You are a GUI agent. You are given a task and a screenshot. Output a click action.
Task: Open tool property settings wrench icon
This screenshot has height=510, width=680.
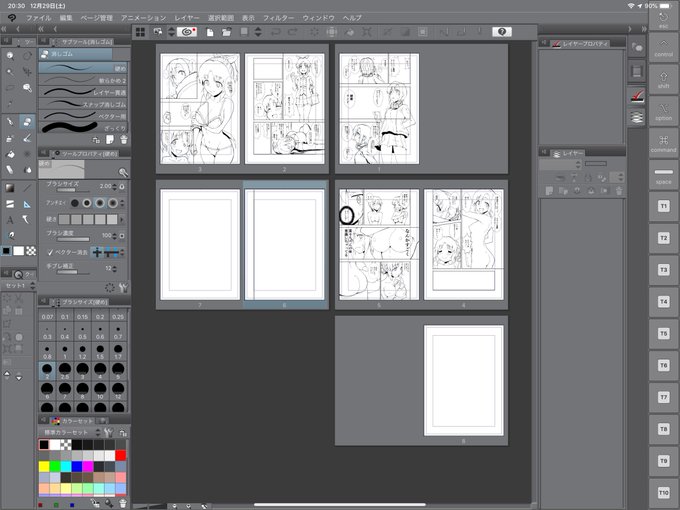click(x=124, y=288)
